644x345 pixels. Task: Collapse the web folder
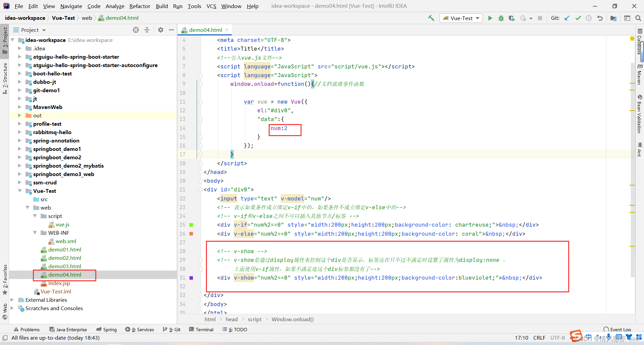28,208
